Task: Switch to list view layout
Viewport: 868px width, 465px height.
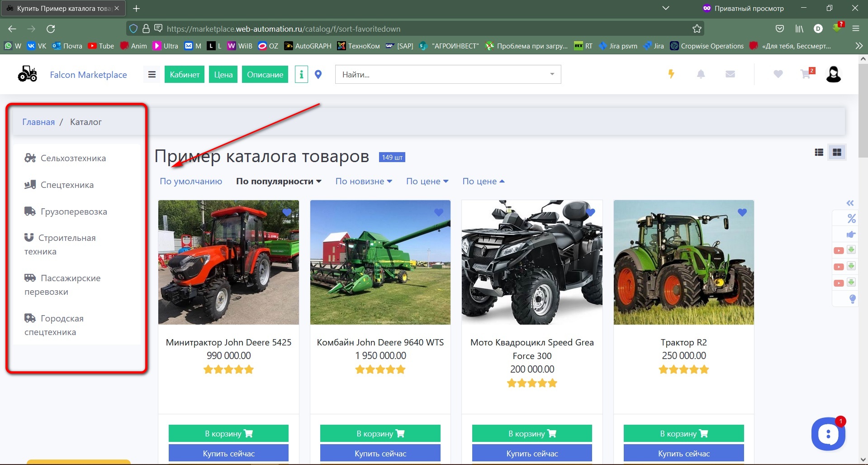Action: click(819, 153)
